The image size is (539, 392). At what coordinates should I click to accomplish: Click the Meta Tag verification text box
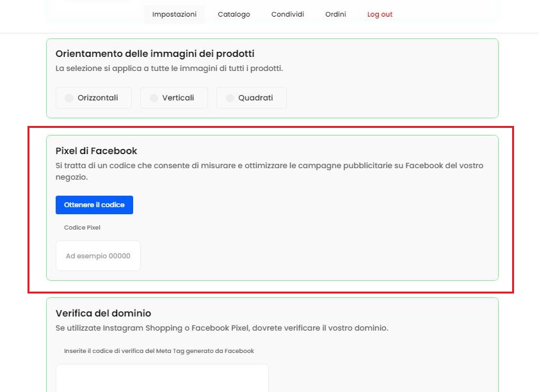(162, 377)
